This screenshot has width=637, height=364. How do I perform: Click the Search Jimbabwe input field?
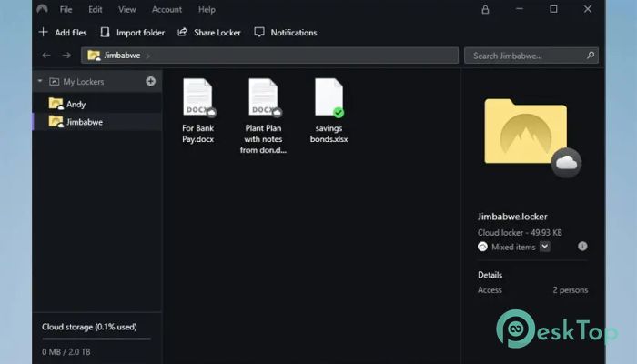pyautogui.click(x=531, y=56)
